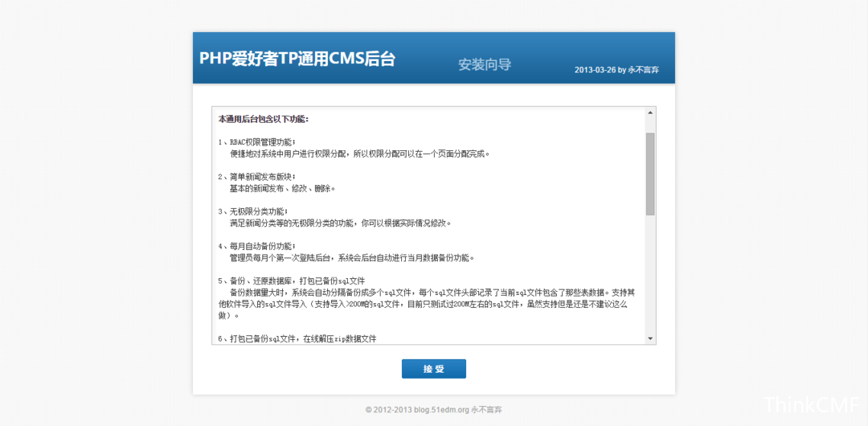Viewport: 868px width, 426px height.
Task: Click the 2013-03-26 by 永不言弃 header text
Action: click(616, 70)
